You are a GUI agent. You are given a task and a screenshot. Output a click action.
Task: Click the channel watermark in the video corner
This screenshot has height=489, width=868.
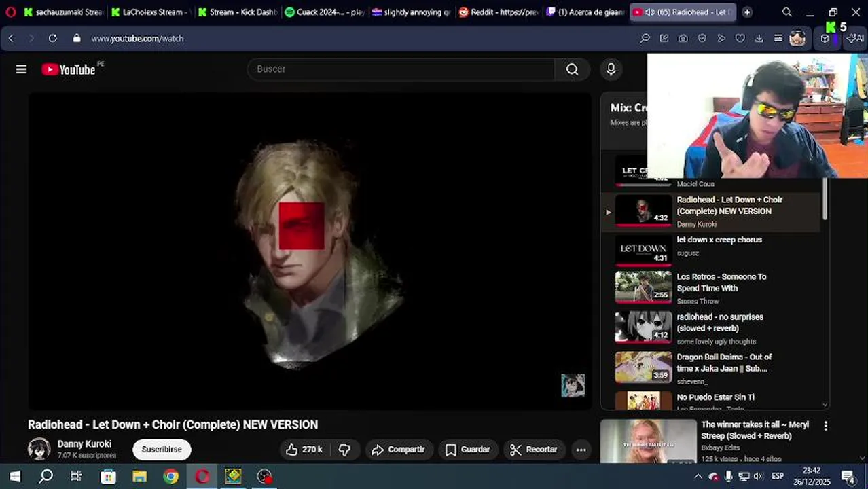[x=573, y=385]
